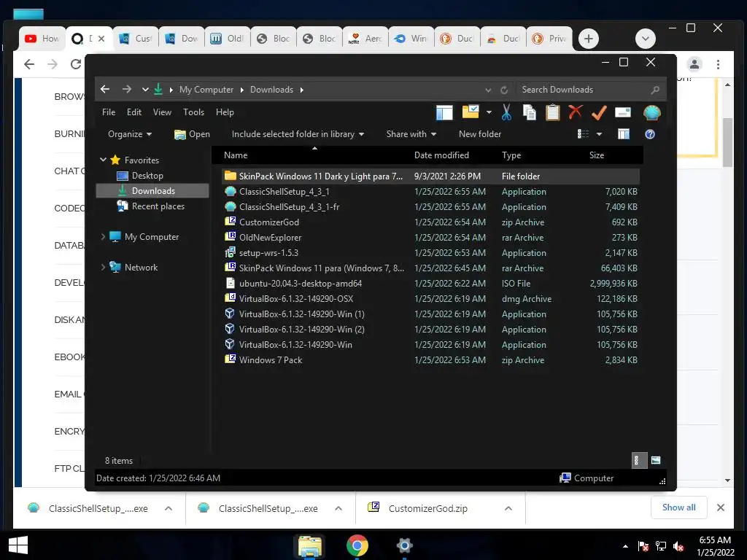The width and height of the screenshot is (747, 560).
Task: Click Chrome reload button
Action: pos(75,64)
